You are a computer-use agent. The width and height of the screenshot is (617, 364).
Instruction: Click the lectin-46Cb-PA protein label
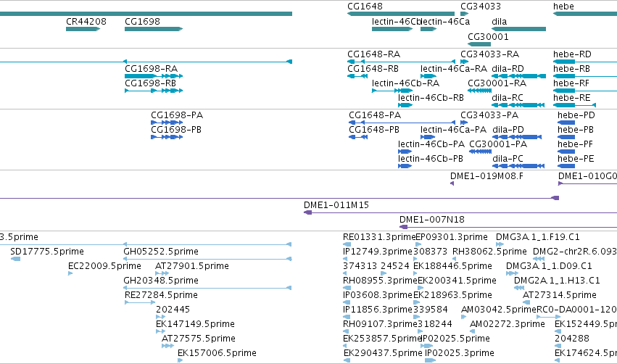pos(431,144)
